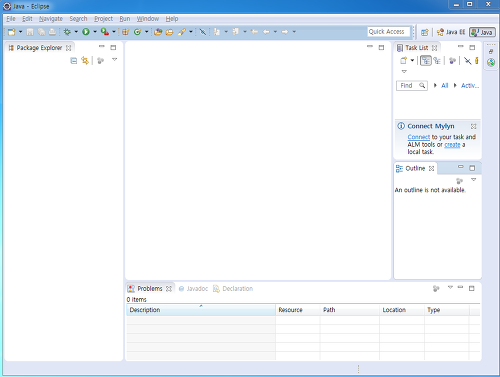Open the Search icon dropdown arrow

pyautogui.click(x=191, y=32)
